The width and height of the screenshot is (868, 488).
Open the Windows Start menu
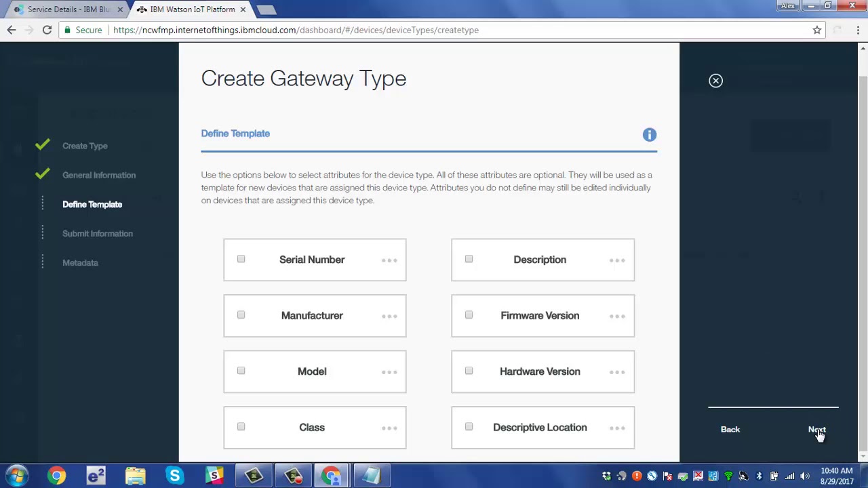point(16,476)
